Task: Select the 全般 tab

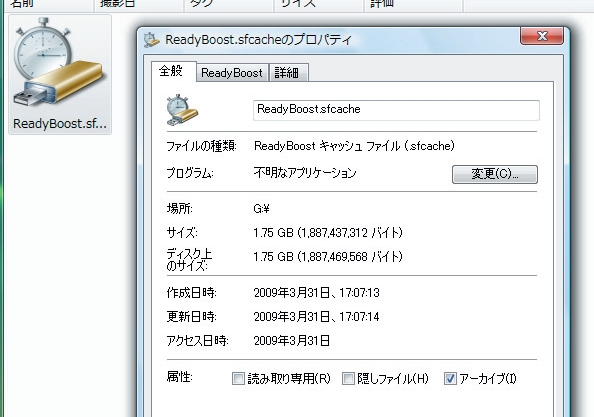Action: coord(173,71)
